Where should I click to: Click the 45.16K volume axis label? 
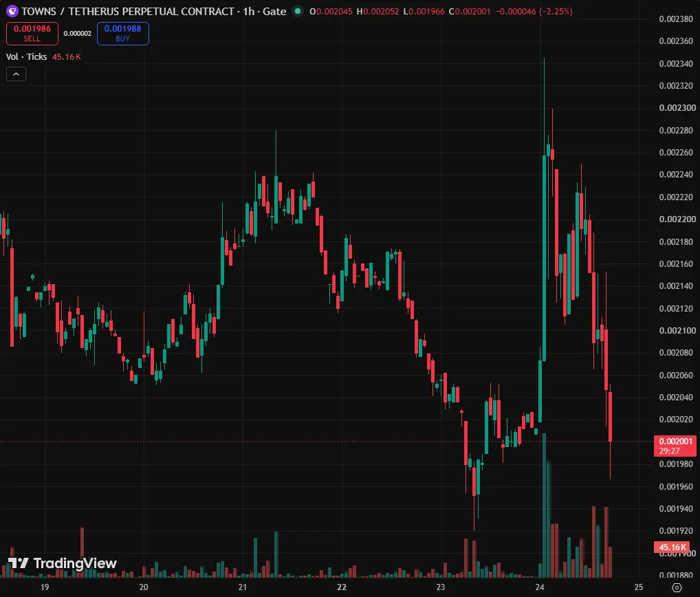tap(672, 547)
